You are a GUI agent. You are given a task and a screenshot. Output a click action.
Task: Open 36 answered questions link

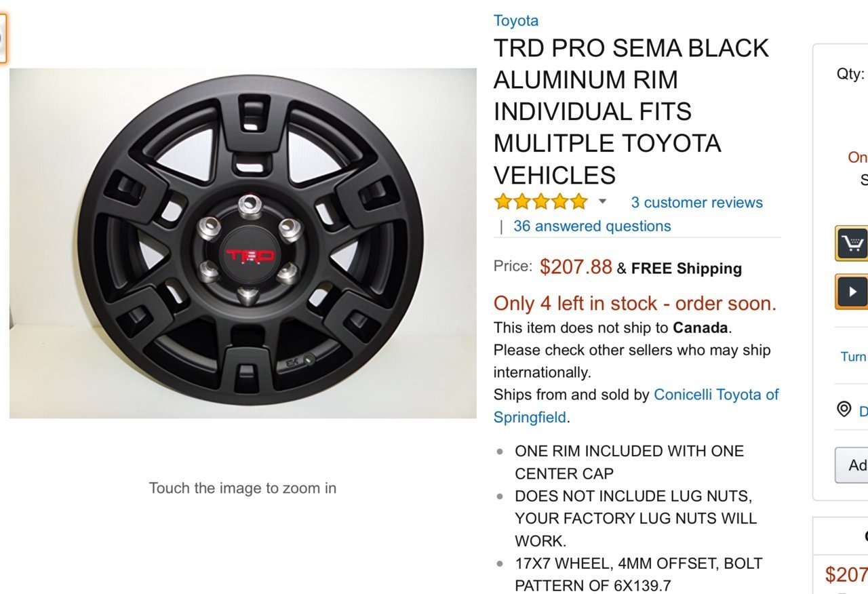(592, 226)
